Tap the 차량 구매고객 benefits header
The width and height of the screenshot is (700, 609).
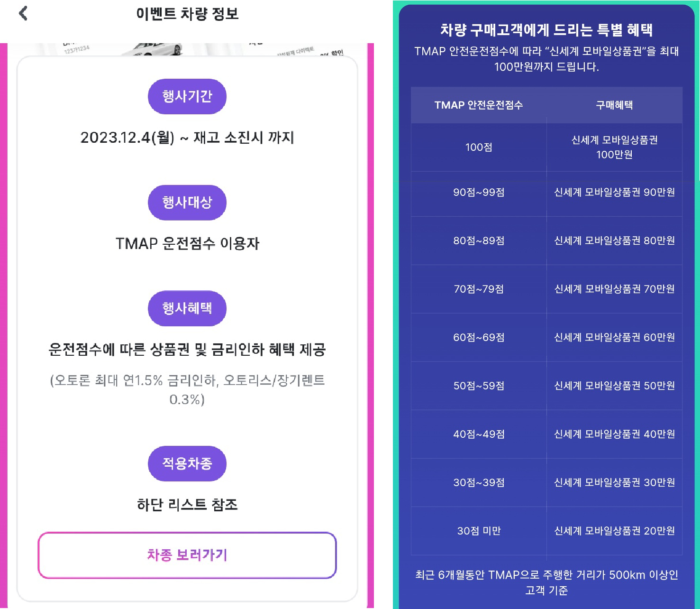pos(547,31)
